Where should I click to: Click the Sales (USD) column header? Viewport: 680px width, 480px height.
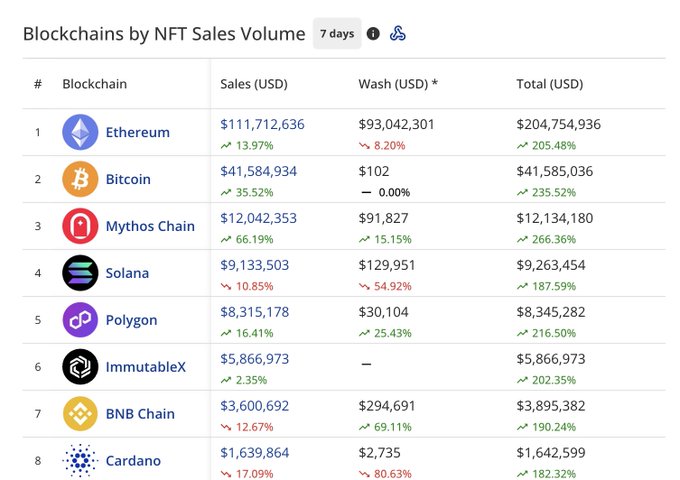pos(254,84)
